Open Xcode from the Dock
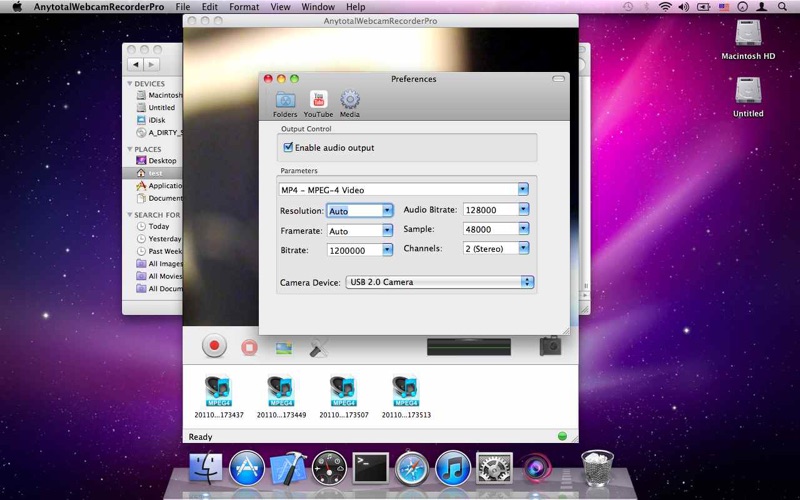The height and width of the screenshot is (500, 800). [288, 468]
